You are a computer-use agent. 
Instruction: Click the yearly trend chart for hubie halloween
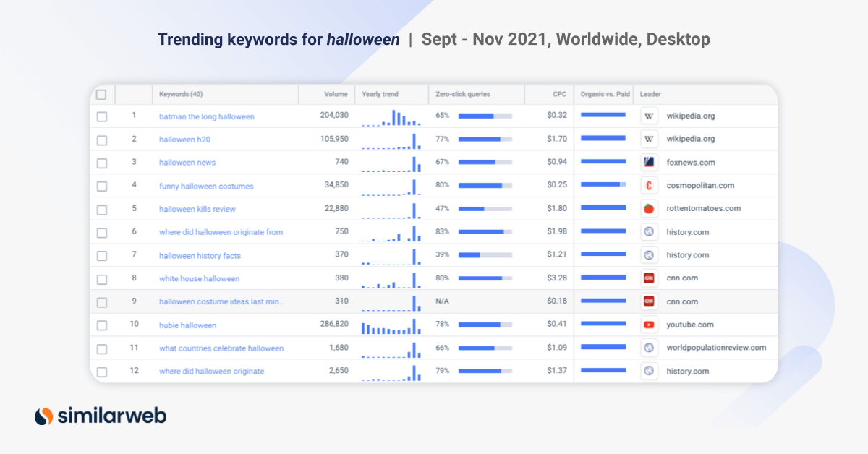click(391, 327)
